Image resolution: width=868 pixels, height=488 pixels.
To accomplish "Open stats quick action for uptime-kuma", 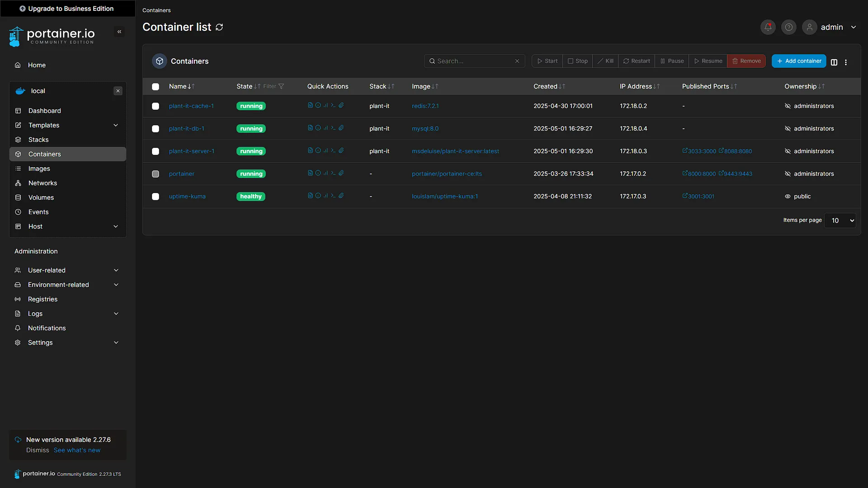I will coord(325,196).
